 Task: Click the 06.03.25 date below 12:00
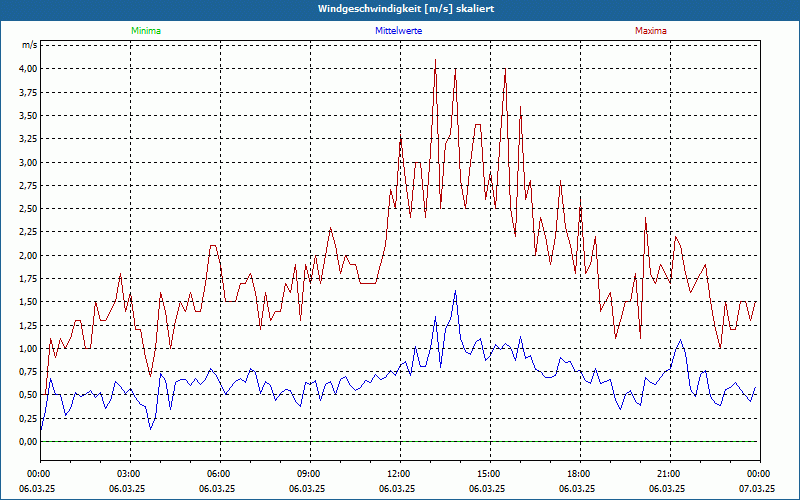(397, 488)
